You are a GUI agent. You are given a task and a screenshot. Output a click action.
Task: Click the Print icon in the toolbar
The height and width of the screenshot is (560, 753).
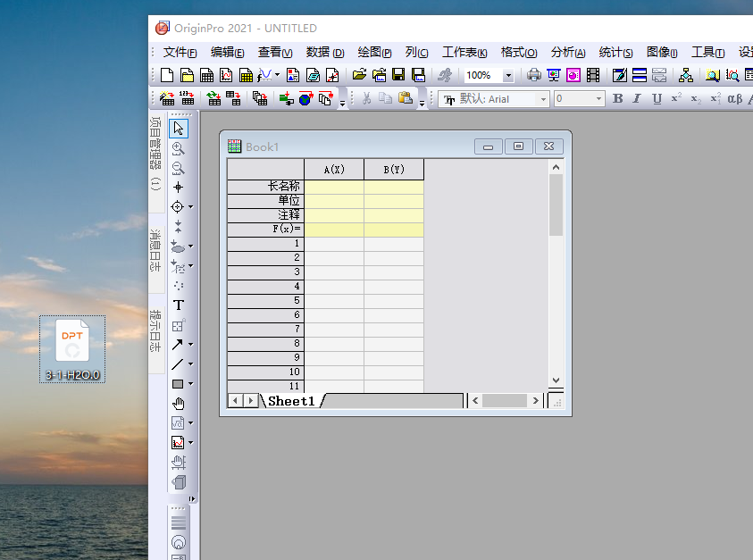tap(533, 76)
